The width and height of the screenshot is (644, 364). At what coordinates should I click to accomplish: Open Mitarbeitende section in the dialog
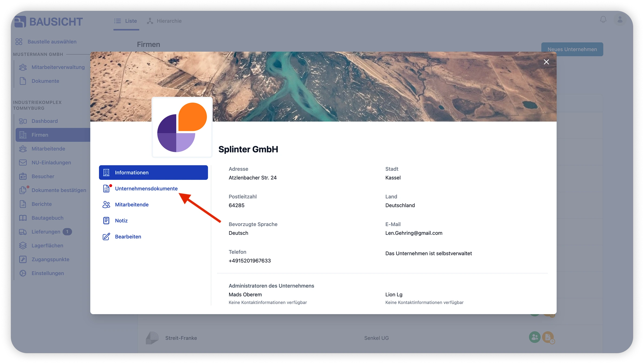[x=153, y=204]
